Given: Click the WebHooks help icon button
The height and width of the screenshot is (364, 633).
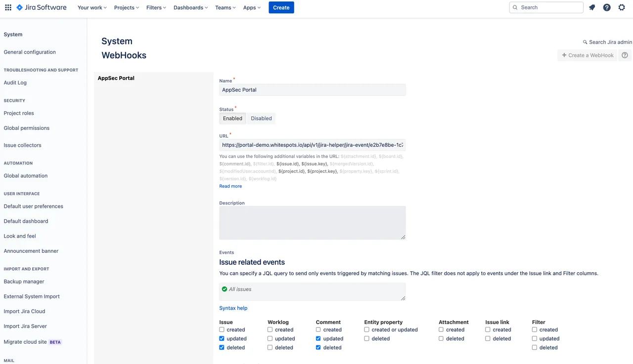Looking at the screenshot, I should pyautogui.click(x=625, y=55).
